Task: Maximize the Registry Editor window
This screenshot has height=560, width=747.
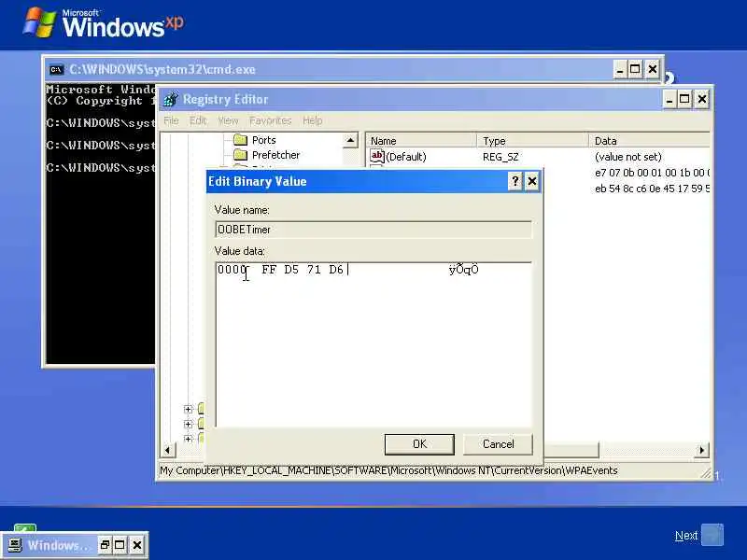Action: 684,100
